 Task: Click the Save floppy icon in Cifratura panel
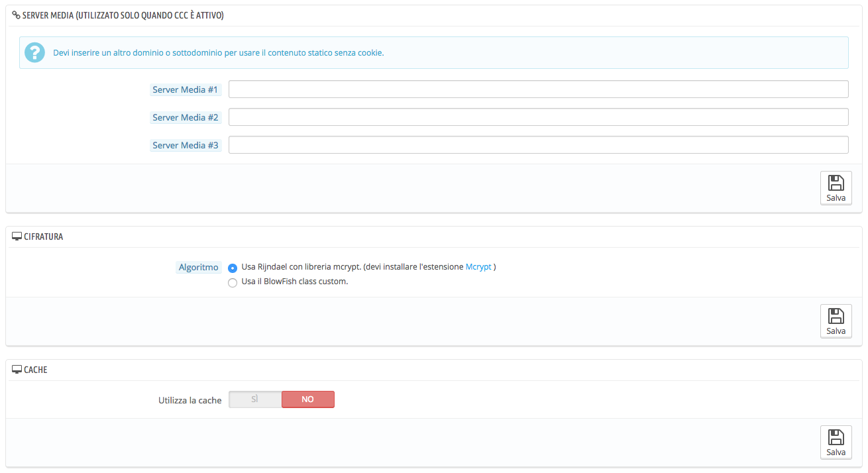836,317
